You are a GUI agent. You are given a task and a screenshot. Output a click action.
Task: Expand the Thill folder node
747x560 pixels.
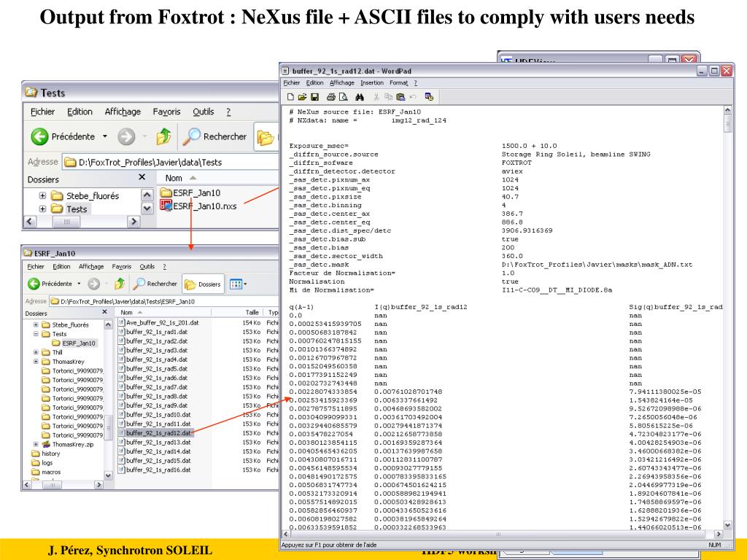point(36,352)
